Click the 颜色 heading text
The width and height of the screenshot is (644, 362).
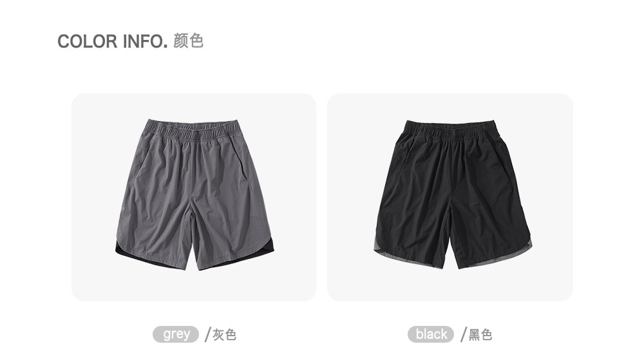pyautogui.click(x=188, y=41)
